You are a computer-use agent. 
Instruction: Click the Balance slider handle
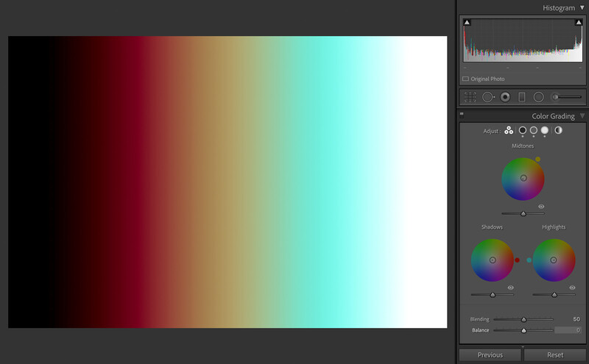click(x=523, y=331)
